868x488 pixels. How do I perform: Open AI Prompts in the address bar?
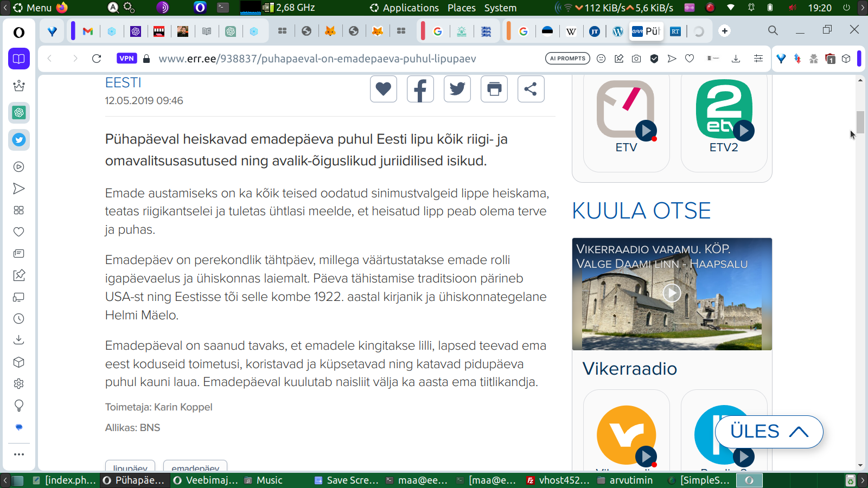567,59
